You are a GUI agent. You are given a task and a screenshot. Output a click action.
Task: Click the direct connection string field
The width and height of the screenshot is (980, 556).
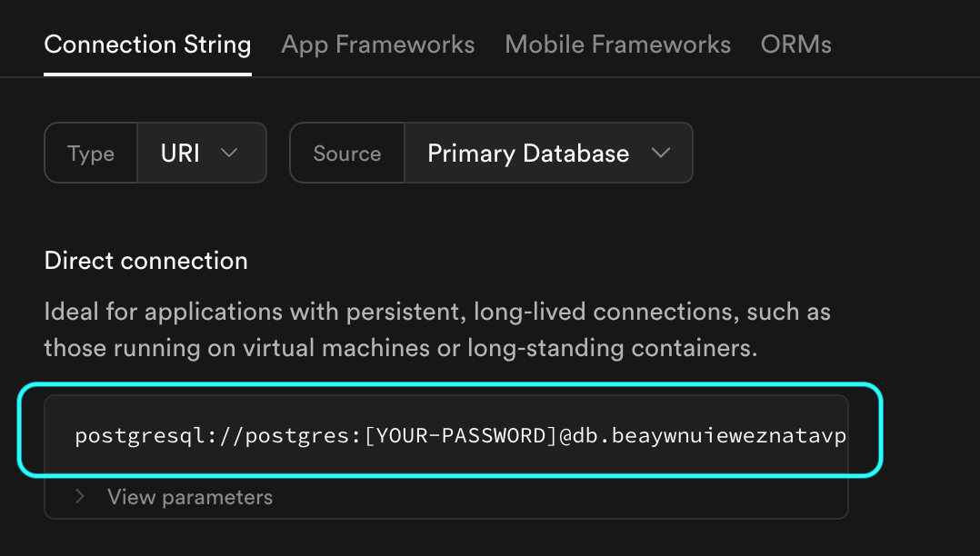pyautogui.click(x=445, y=436)
